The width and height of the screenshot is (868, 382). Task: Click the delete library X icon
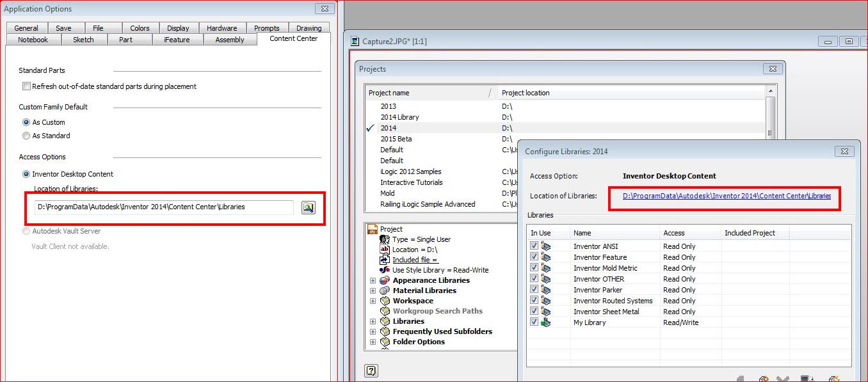tap(782, 379)
